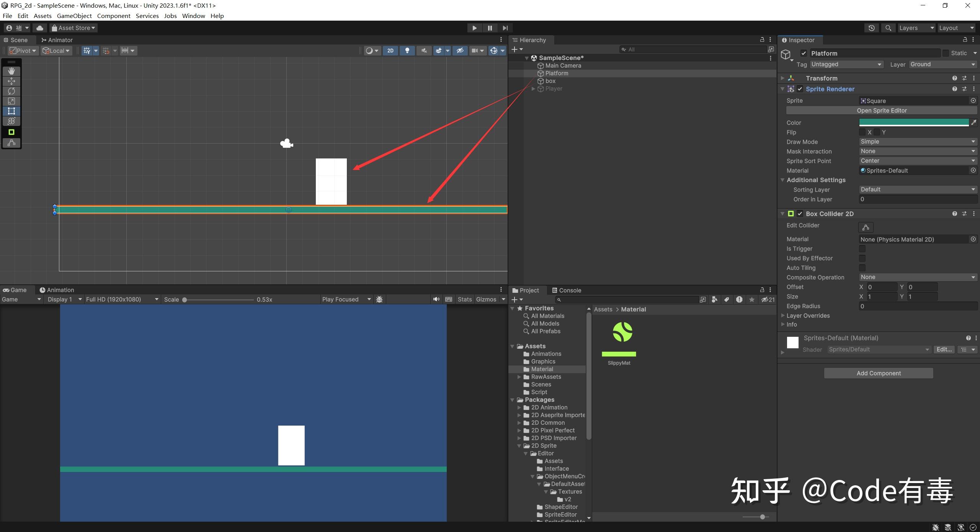This screenshot has width=980, height=532.
Task: Disable the Sprite Renderer component checkbox
Action: 800,89
